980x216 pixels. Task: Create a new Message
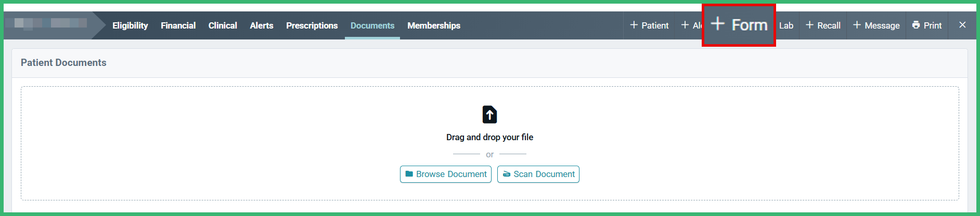(x=876, y=25)
